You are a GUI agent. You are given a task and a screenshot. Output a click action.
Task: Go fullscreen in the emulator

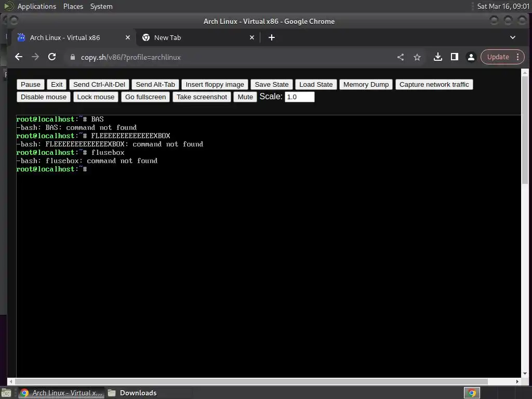[145, 97]
